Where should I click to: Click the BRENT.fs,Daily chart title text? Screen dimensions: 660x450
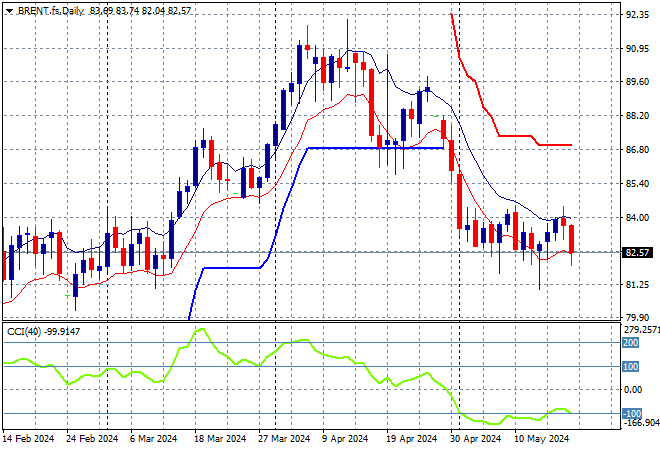point(51,11)
